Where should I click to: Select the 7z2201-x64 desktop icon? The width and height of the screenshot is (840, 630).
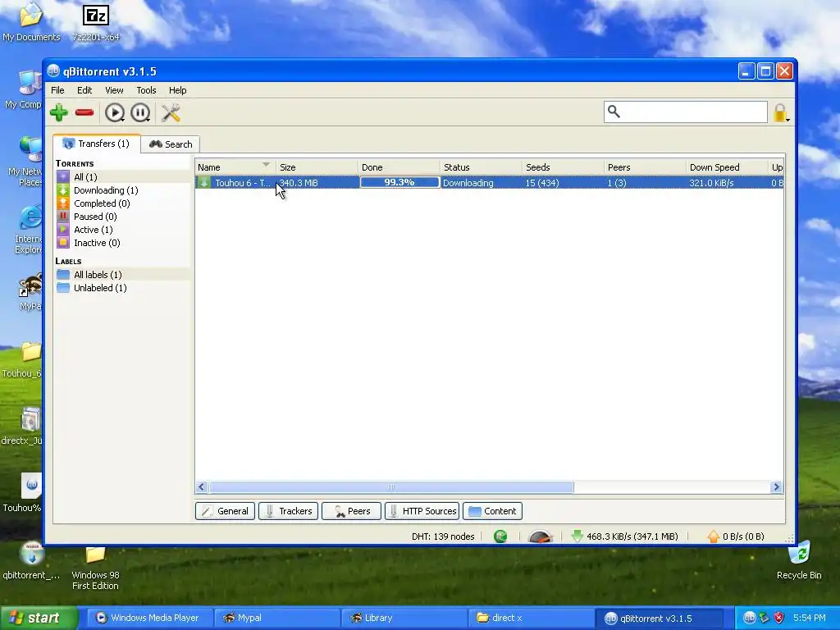coord(96,23)
